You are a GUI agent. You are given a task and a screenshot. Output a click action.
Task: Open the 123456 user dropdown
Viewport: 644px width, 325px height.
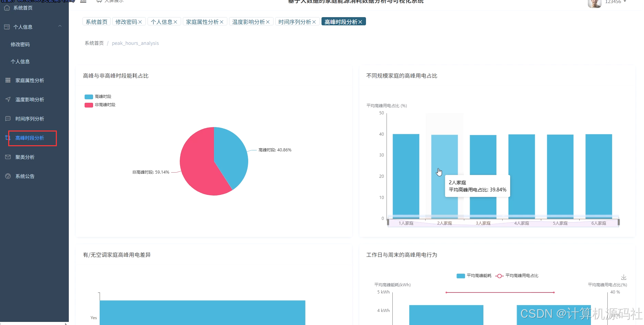click(x=616, y=2)
